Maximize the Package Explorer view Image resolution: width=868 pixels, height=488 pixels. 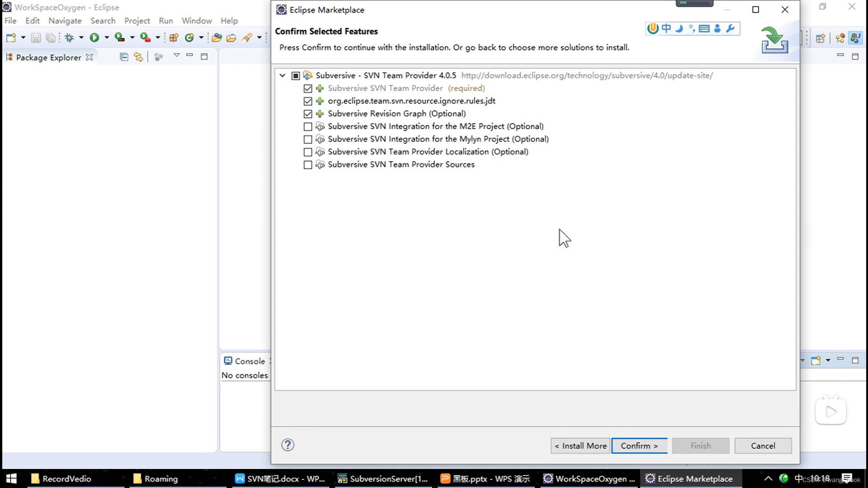tap(204, 56)
